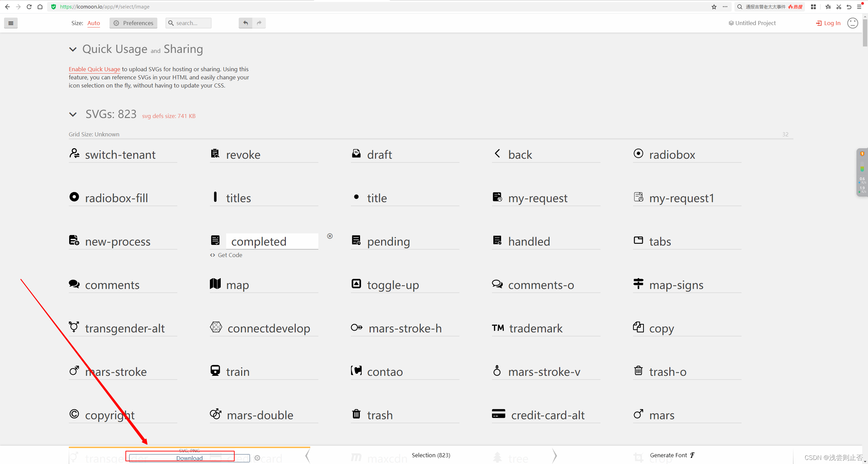Open the hamburger sidebar menu
The height and width of the screenshot is (464, 868).
(11, 23)
